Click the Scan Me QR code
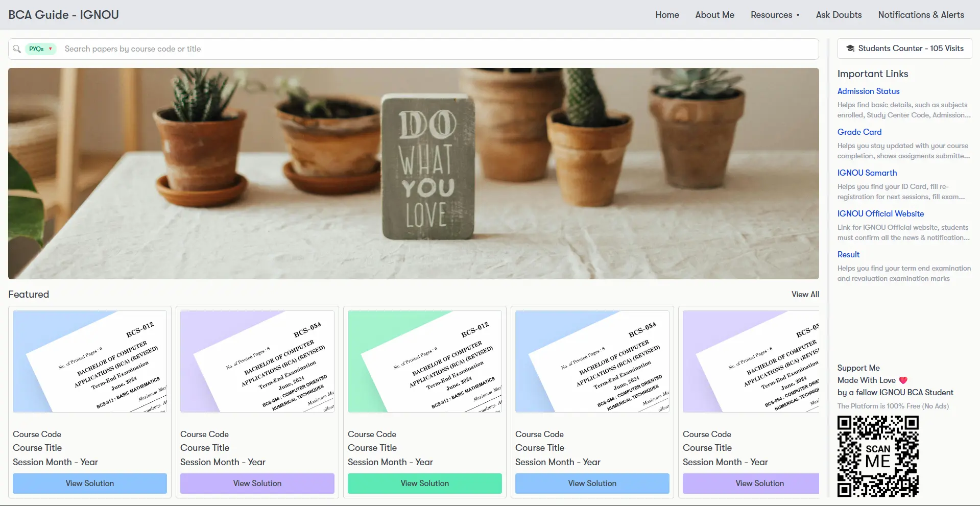This screenshot has height=506, width=980. (877, 456)
